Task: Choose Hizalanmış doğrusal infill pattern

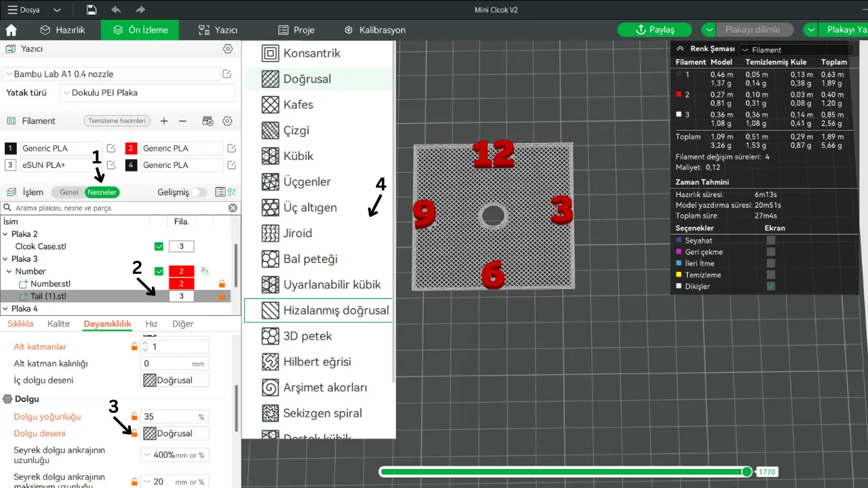Action: point(319,310)
